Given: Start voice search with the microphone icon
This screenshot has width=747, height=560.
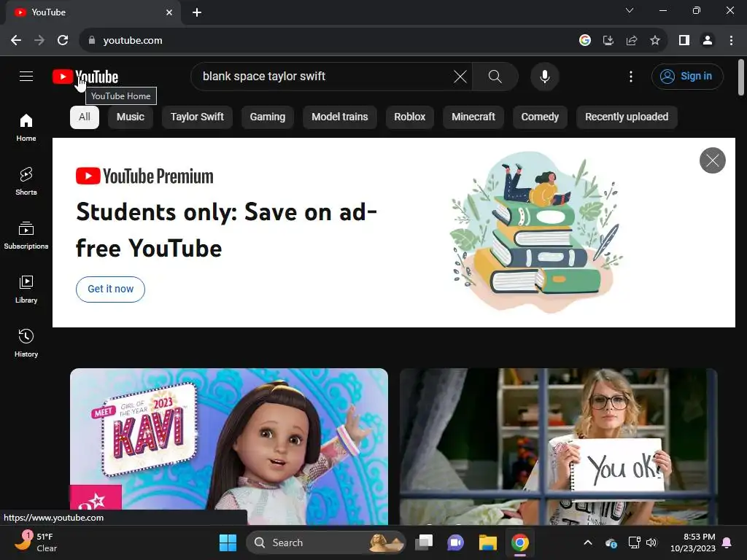Looking at the screenshot, I should 544,76.
